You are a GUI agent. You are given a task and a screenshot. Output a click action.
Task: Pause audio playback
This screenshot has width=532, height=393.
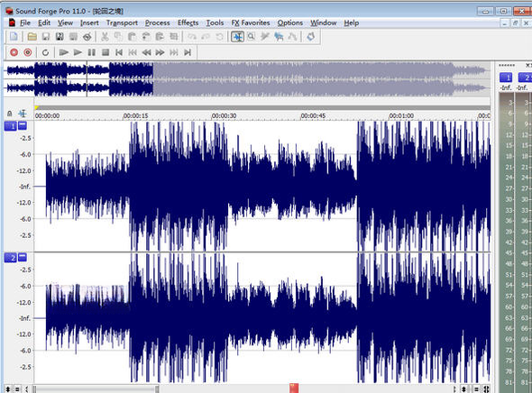point(91,52)
